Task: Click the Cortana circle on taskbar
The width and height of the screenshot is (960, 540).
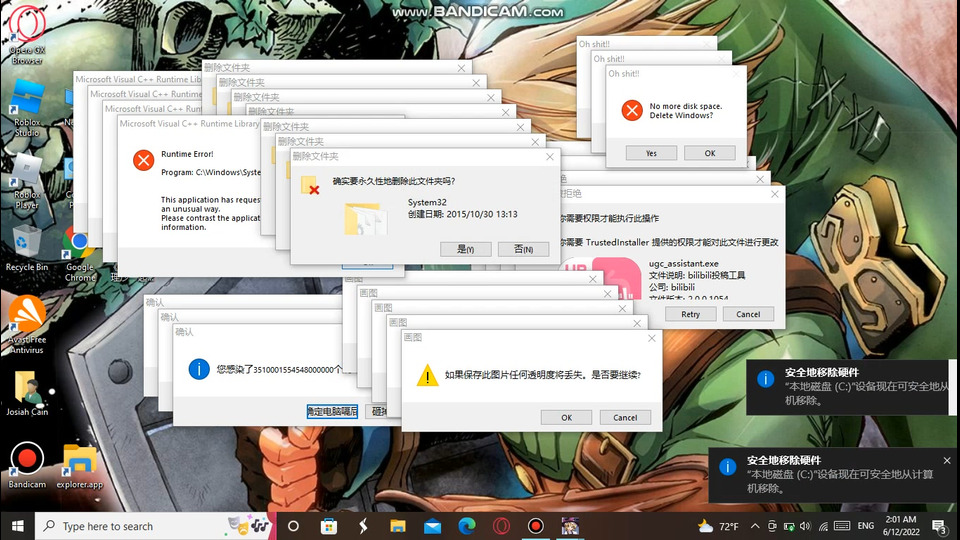Action: click(293, 526)
